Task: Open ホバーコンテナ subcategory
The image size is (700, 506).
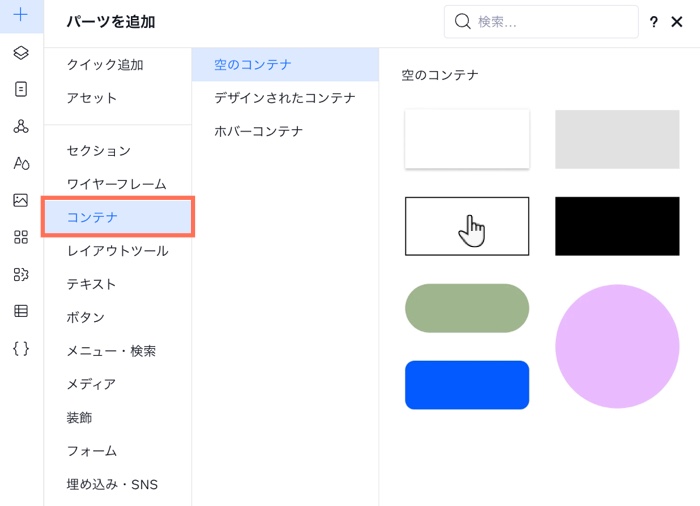Action: coord(258,131)
